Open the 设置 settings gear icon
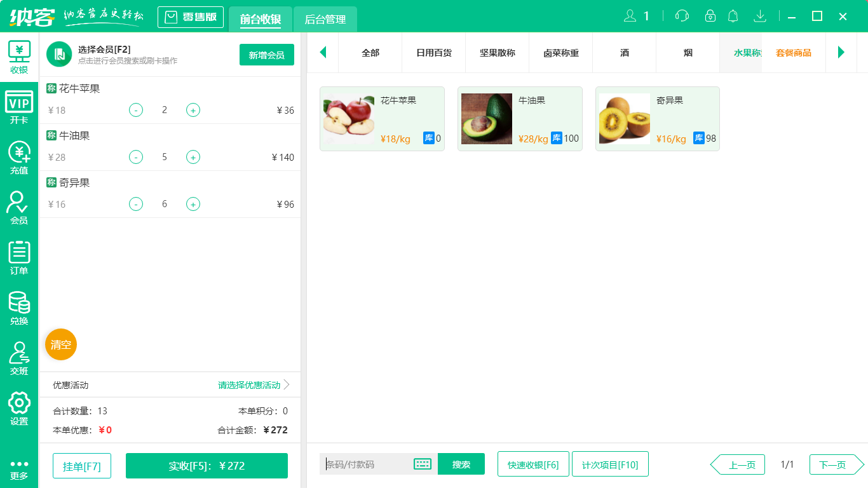 click(x=19, y=409)
